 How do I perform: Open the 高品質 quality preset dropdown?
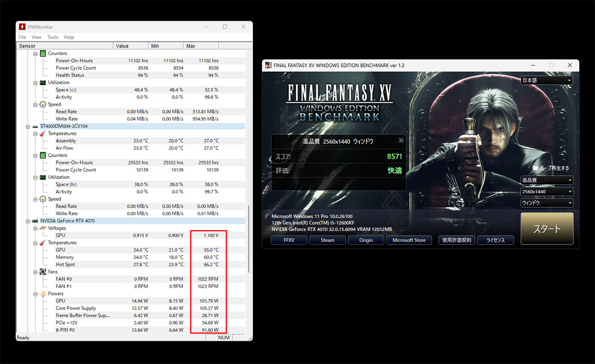(x=546, y=181)
